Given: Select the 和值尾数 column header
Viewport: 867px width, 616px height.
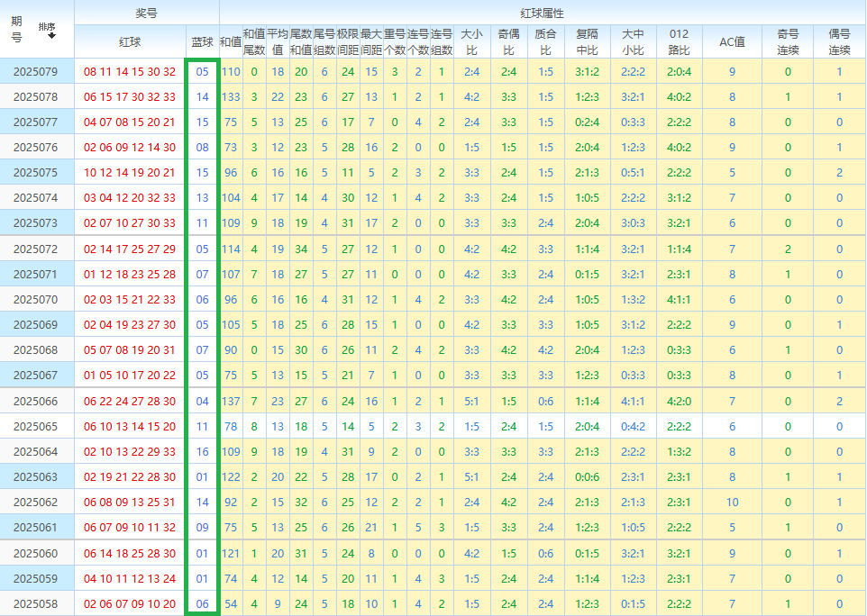Looking at the screenshot, I should coord(254,42).
